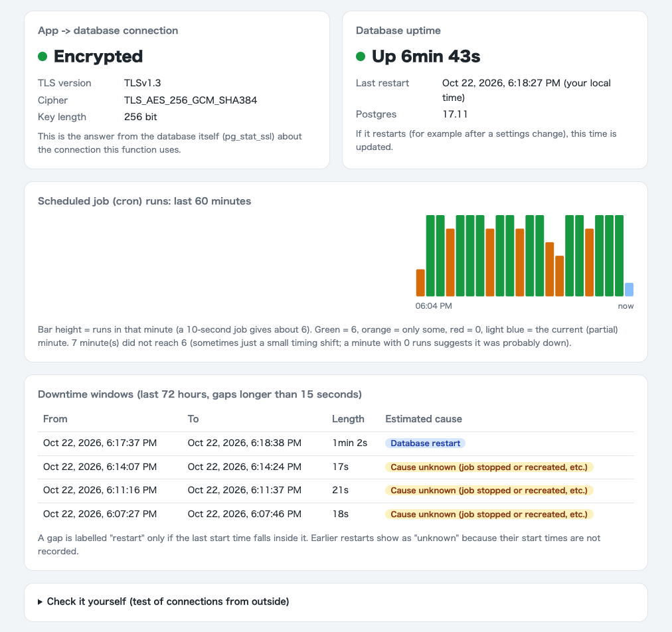Select the 1min 2s length cell

tap(350, 443)
